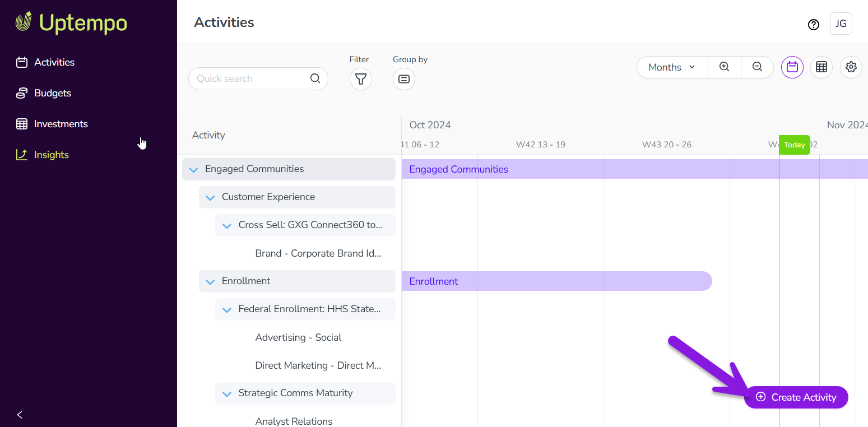
Task: Click the W42 13 - 19 week label
Action: pyautogui.click(x=541, y=145)
